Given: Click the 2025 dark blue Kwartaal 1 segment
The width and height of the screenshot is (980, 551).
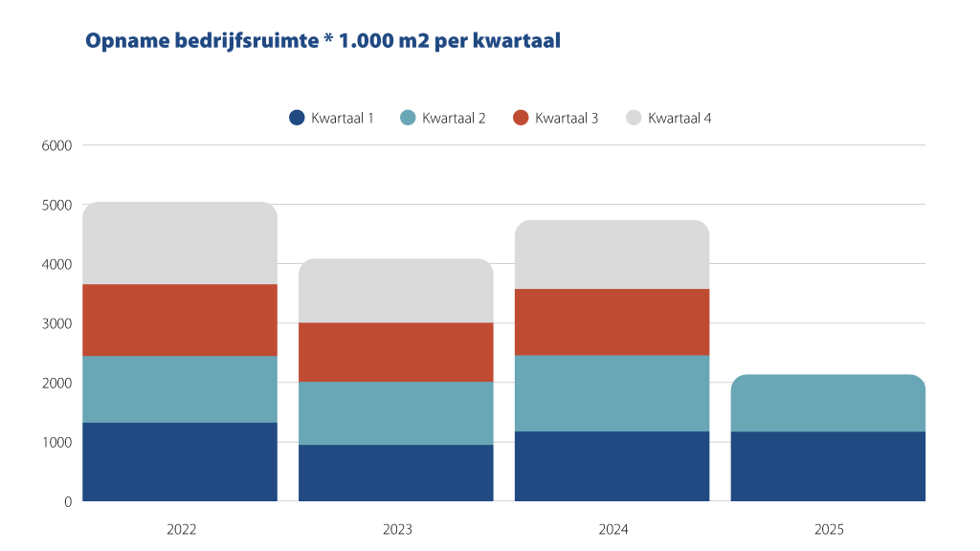Looking at the screenshot, I should click(x=828, y=466).
